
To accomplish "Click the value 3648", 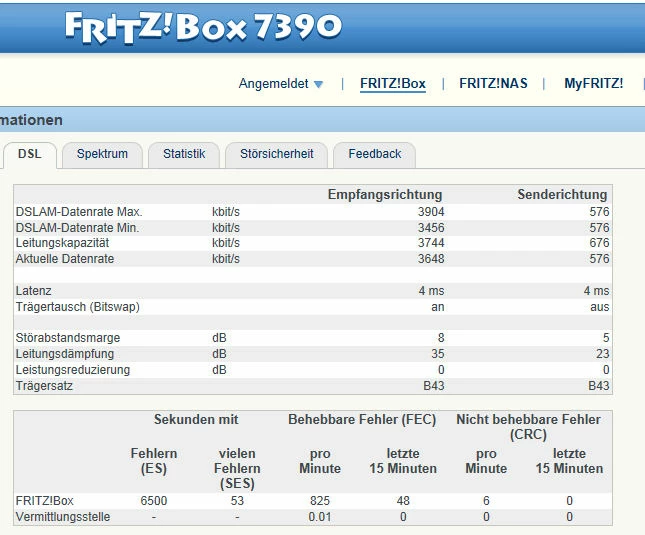I will (x=431, y=259).
